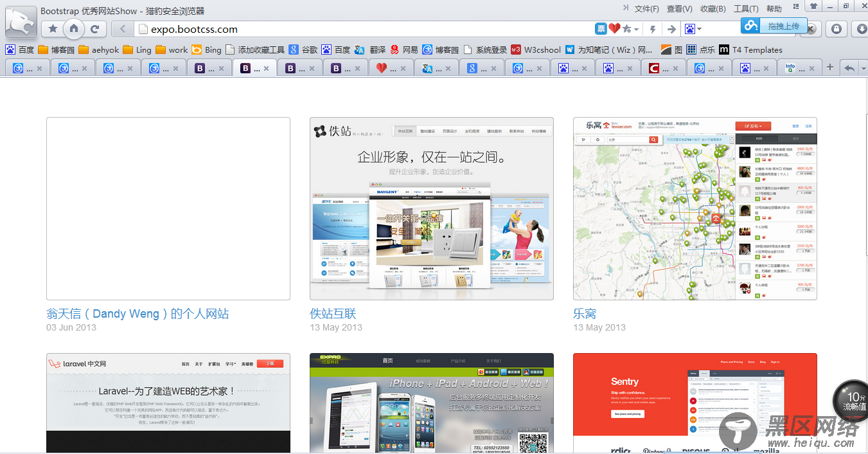This screenshot has height=454, width=868.
Task: Reload the page with the refresh button
Action: coord(95,29)
